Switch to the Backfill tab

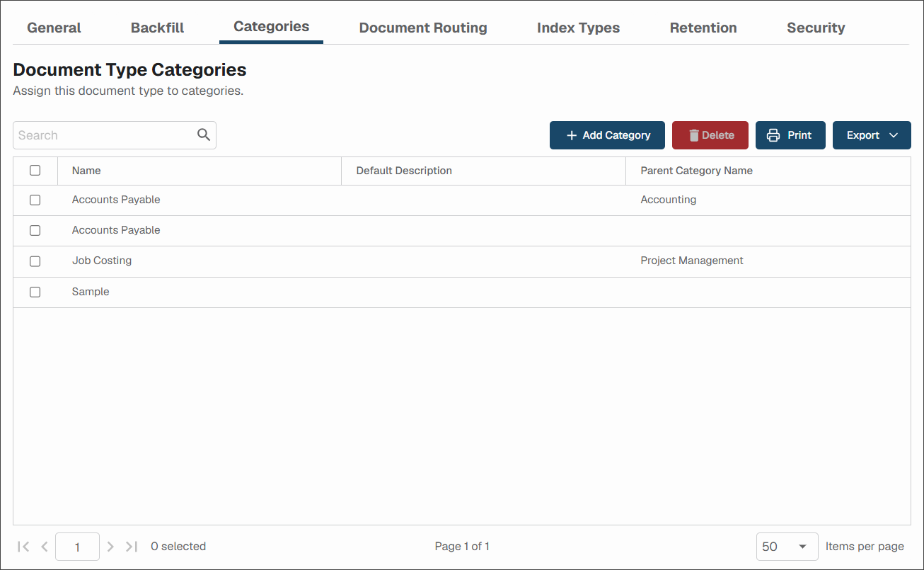click(x=157, y=28)
